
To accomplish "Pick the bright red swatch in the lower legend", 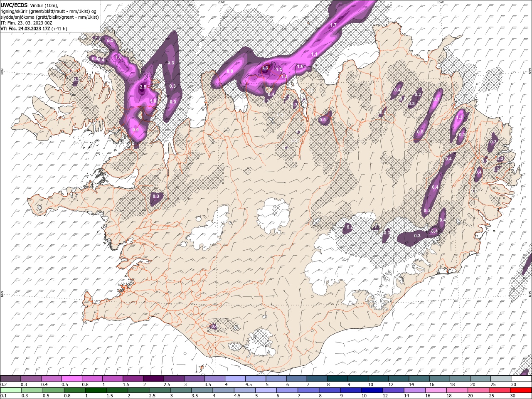I will click(x=521, y=390).
